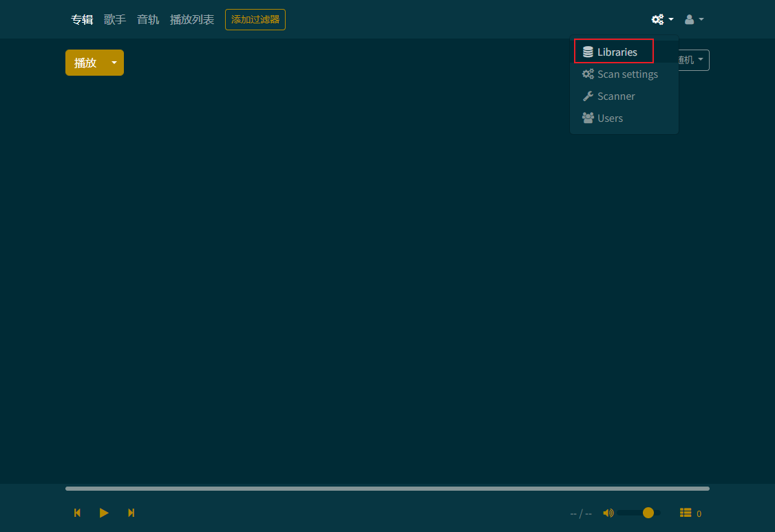Click the yellow 播放 button
The width and height of the screenshot is (775, 532).
pos(85,63)
